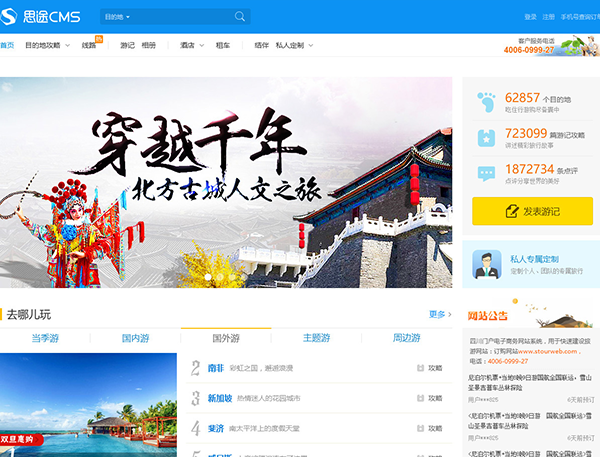Viewport: 600px width, 457px height.
Task: Open the 私人专属定制 link
Action: coord(534,259)
